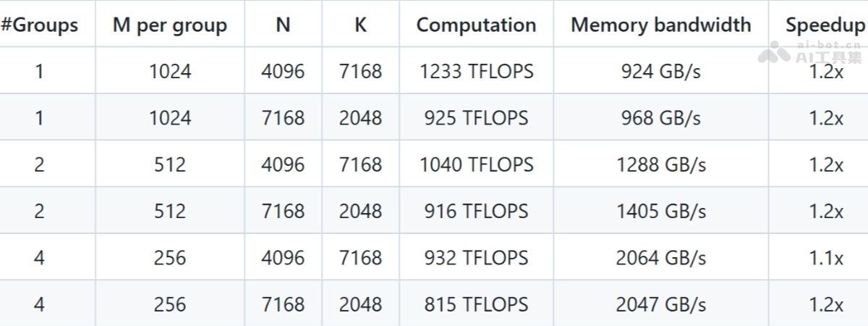Select the 1288 GB/s memory bandwidth value
Image resolution: width=868 pixels, height=326 pixels.
660,164
